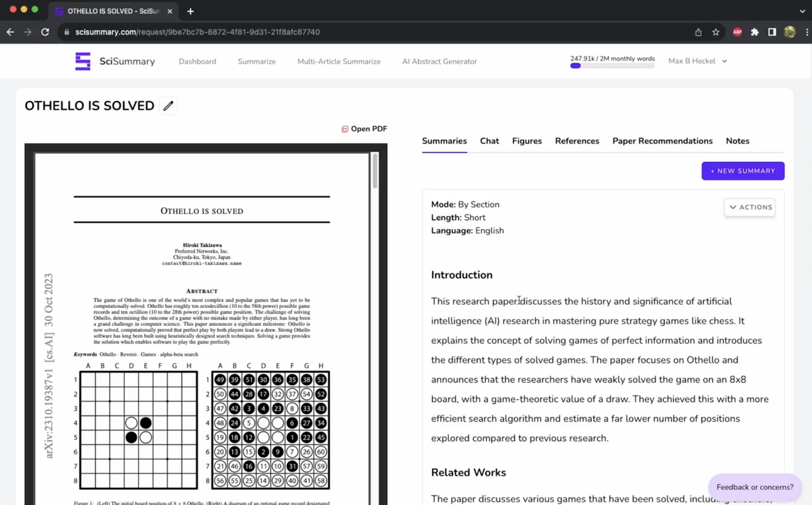Viewport: 812px width, 505px height.
Task: Open a new browser tab
Action: click(191, 11)
